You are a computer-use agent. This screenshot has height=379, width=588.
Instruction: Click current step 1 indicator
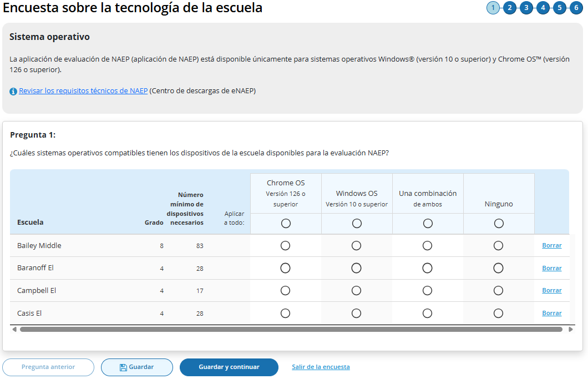493,8
